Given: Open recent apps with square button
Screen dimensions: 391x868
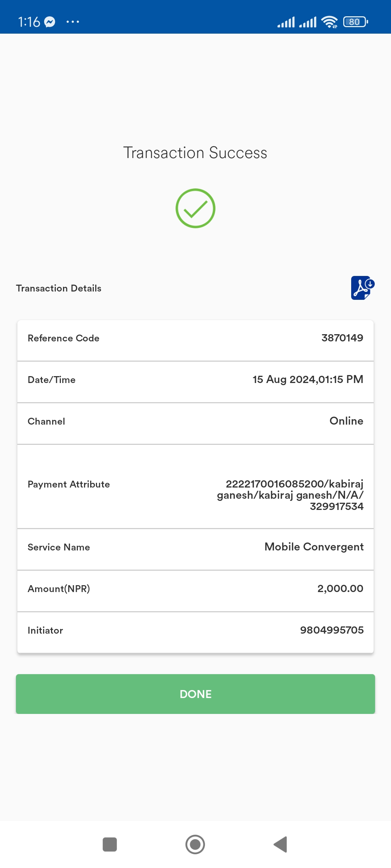Looking at the screenshot, I should click(x=110, y=844).
